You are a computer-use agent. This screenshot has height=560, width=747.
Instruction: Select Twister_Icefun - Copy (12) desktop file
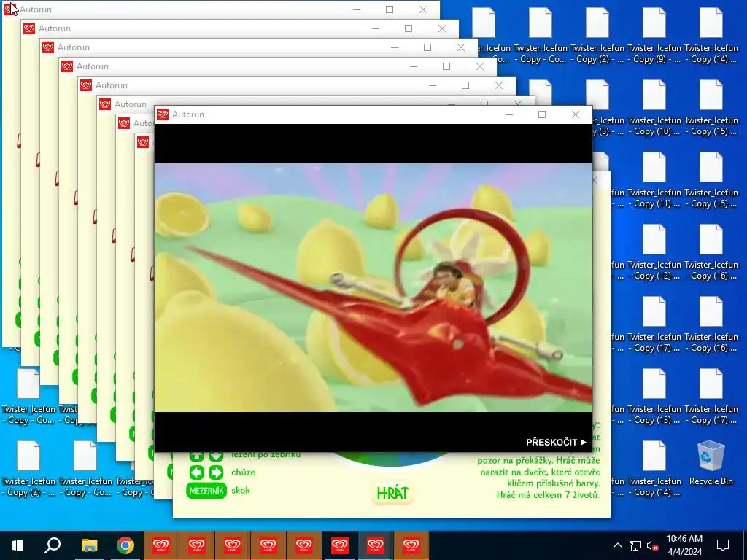[x=654, y=253]
